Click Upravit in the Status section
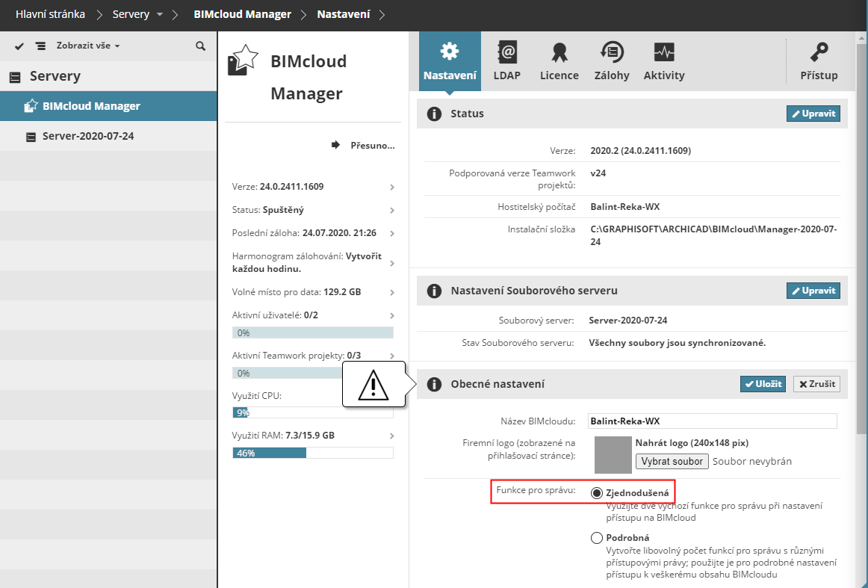Screen dimensions: 868x588 pyautogui.click(x=813, y=114)
